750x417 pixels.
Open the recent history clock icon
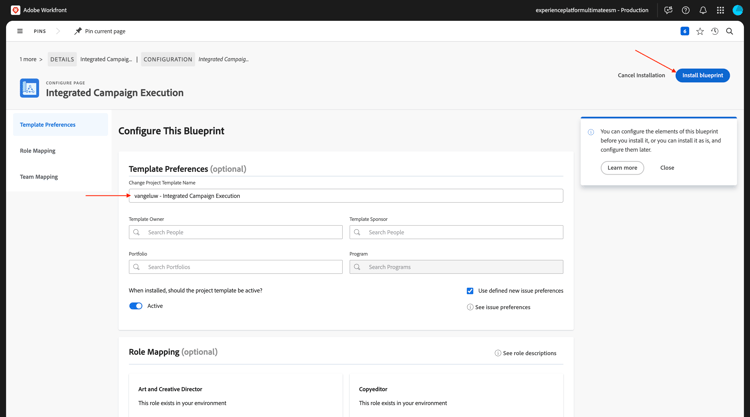tap(715, 31)
